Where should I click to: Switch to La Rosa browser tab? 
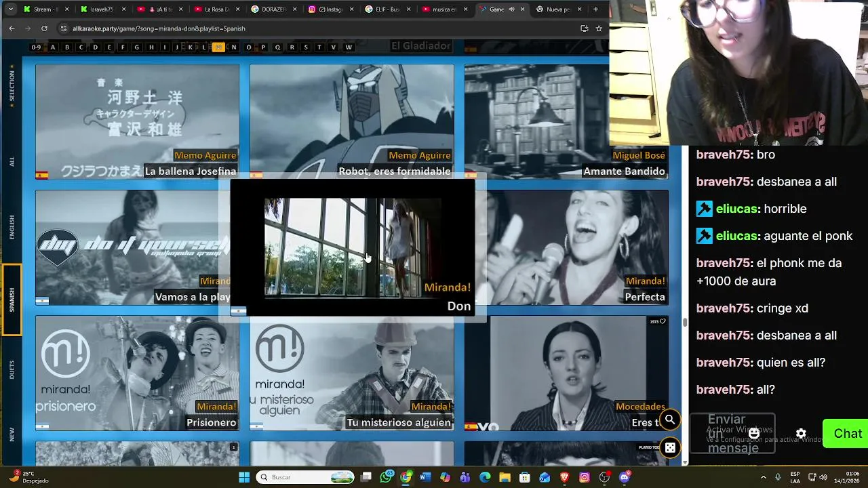pyautogui.click(x=216, y=9)
